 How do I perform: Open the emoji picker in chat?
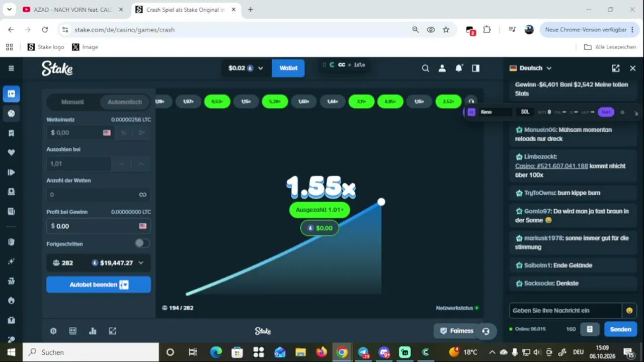coord(629,311)
